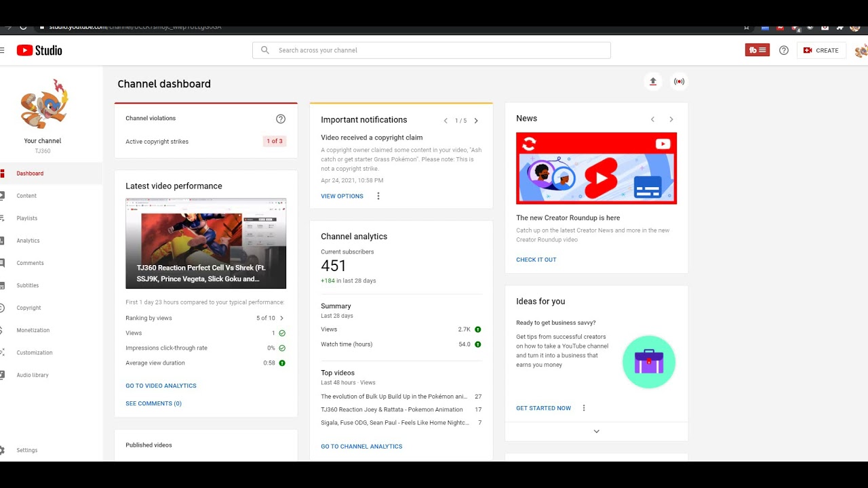Open top video 'TJ360 Reaction Joey & Rattata'
The width and height of the screenshot is (868, 488).
pyautogui.click(x=392, y=409)
